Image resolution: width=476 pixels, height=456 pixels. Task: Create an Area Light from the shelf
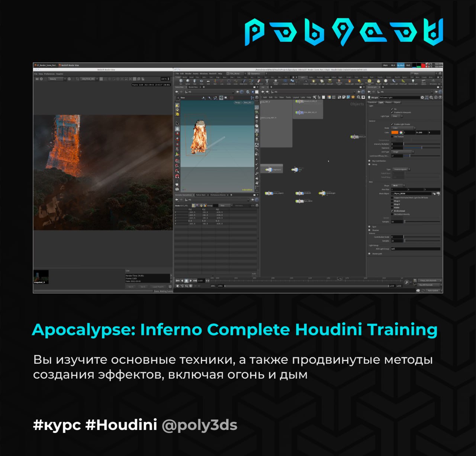(x=330, y=82)
